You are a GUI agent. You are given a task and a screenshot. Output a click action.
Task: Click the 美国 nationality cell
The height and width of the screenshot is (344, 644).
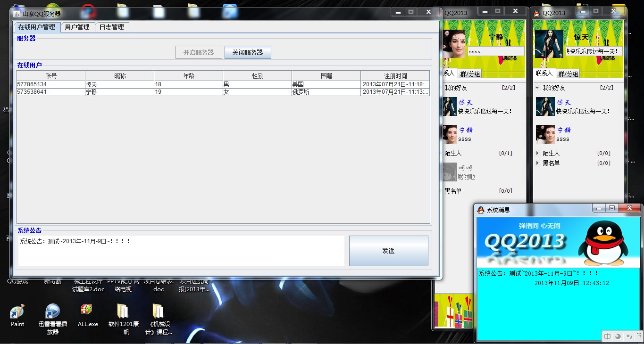coord(326,84)
